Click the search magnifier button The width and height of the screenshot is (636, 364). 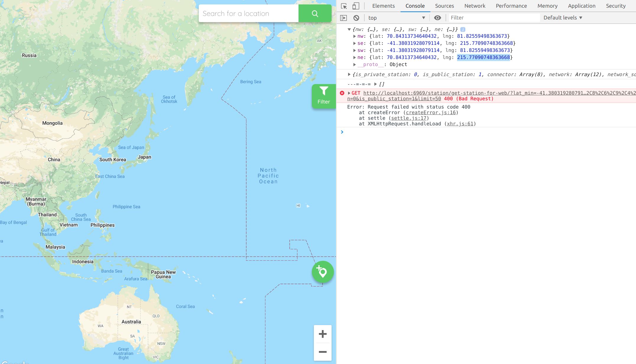314,13
